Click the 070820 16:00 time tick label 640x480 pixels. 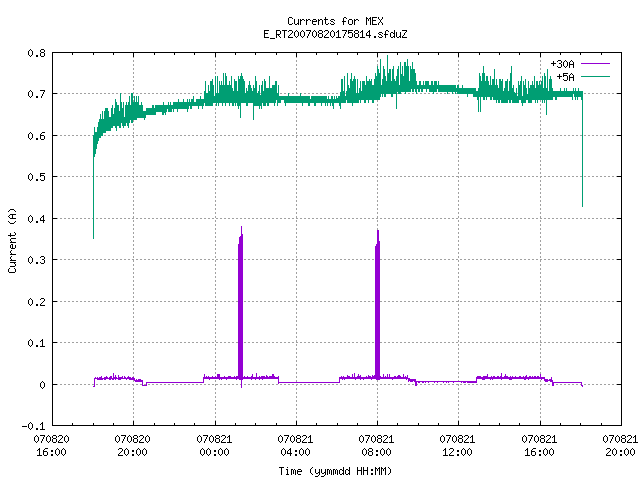51,445
